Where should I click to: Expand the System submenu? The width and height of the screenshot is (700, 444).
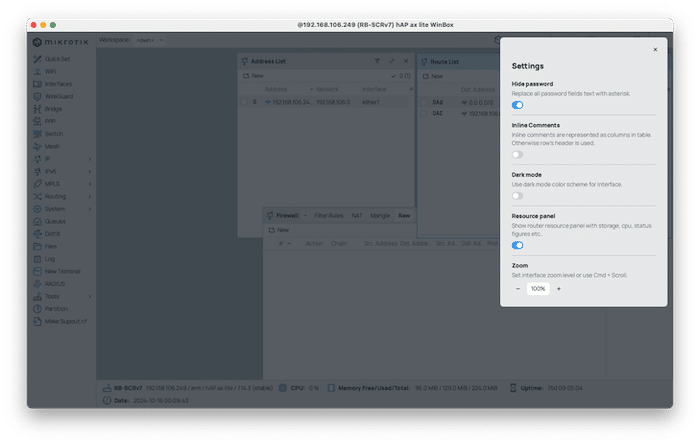tap(90, 209)
